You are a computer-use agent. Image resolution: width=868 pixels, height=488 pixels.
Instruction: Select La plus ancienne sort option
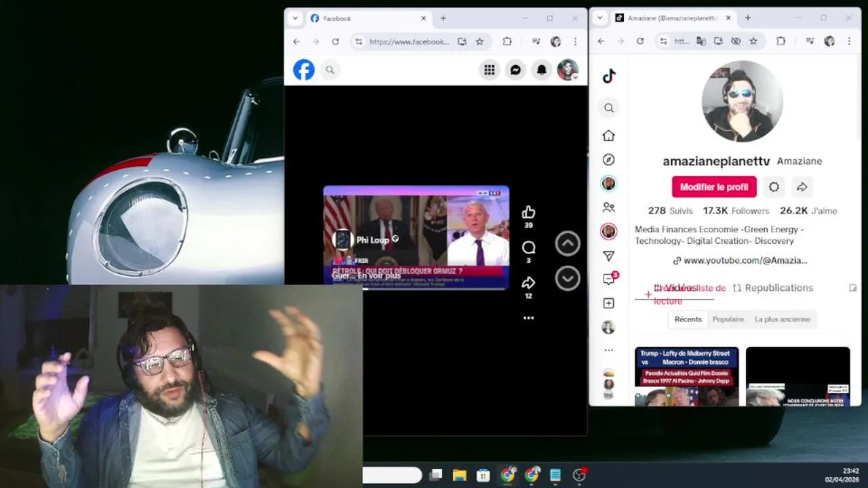[783, 319]
